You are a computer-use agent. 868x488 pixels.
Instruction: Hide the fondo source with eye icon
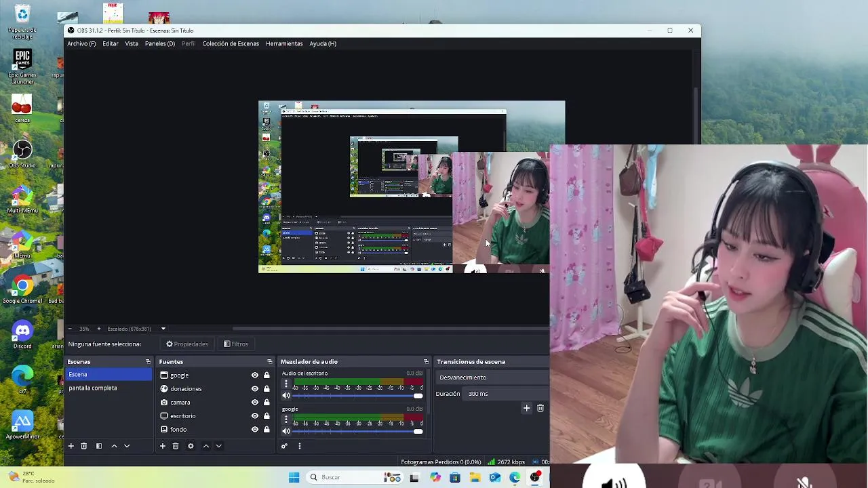(x=255, y=430)
